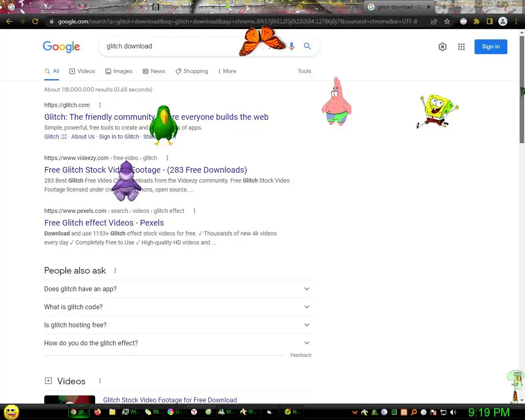525x420 pixels.
Task: Close the 'glitch download' tab
Action: tap(429, 7)
